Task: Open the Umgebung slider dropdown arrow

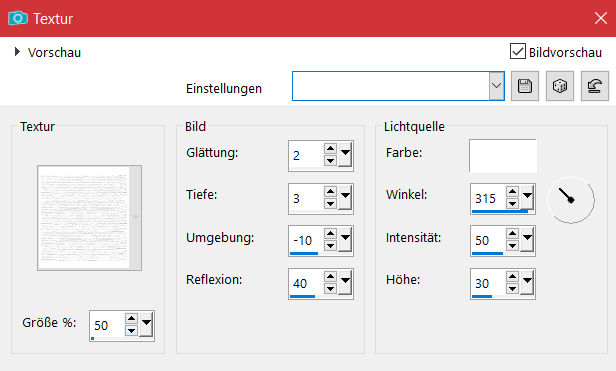Action: pyautogui.click(x=345, y=239)
